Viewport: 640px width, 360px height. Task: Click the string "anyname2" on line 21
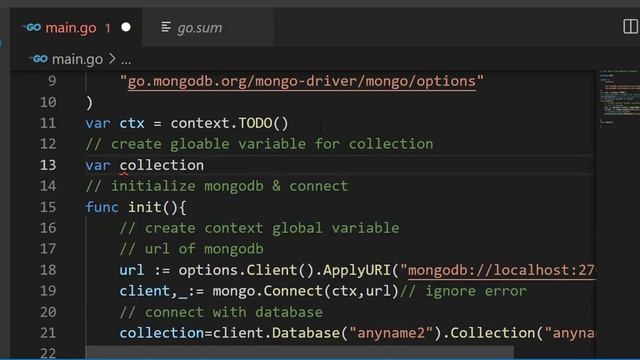point(391,333)
